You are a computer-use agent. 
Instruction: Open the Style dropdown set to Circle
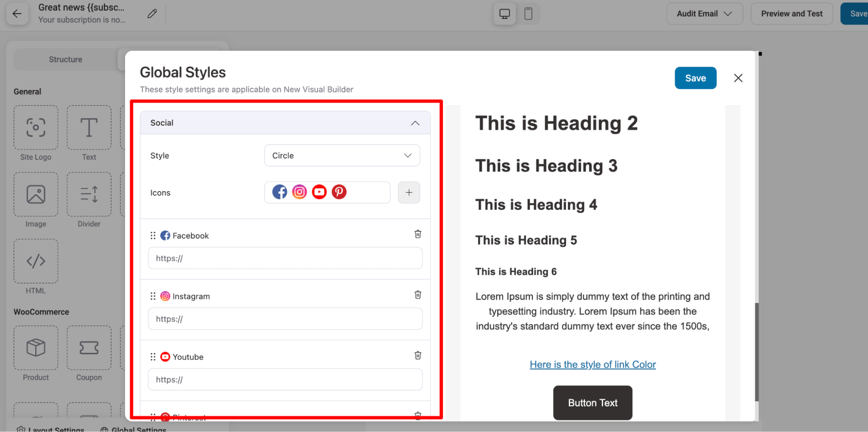342,155
